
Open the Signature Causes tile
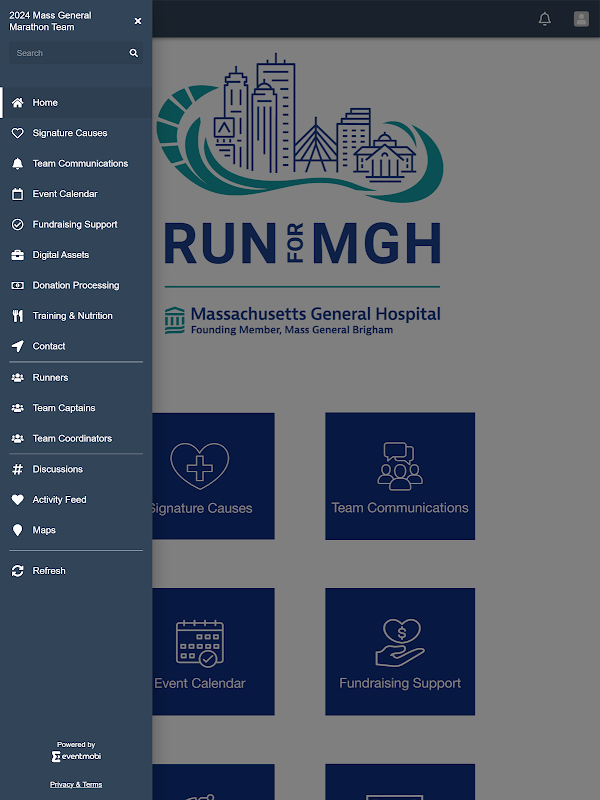(213, 476)
